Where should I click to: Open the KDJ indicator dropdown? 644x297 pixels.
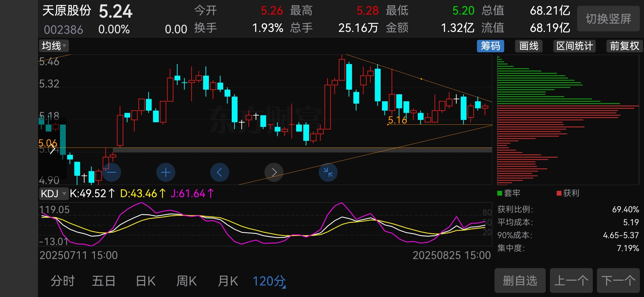pyautogui.click(x=54, y=194)
